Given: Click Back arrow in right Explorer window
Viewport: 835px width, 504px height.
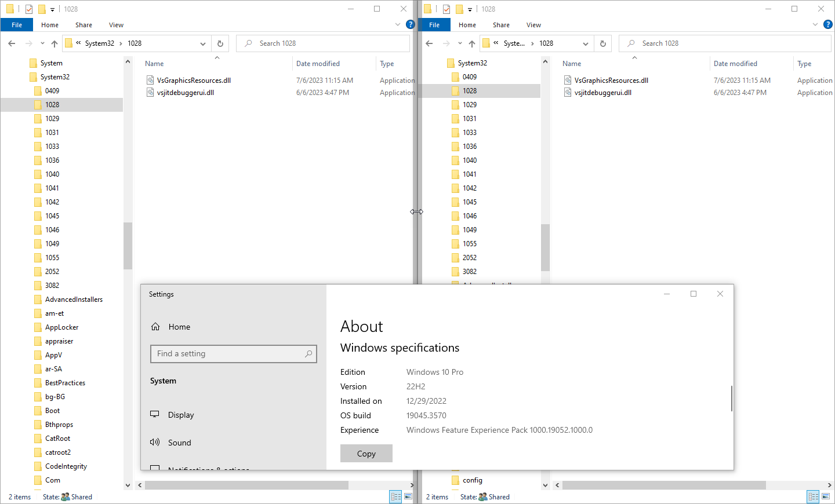Looking at the screenshot, I should [x=429, y=43].
